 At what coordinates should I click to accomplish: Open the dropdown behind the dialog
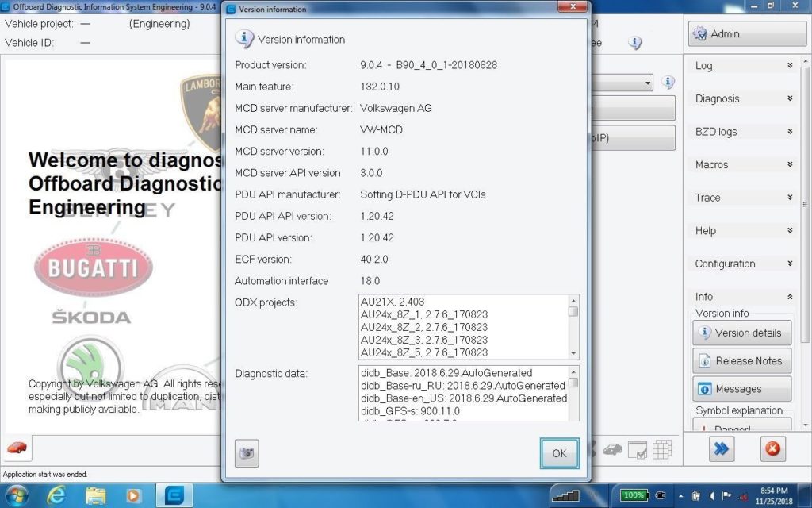coord(647,83)
